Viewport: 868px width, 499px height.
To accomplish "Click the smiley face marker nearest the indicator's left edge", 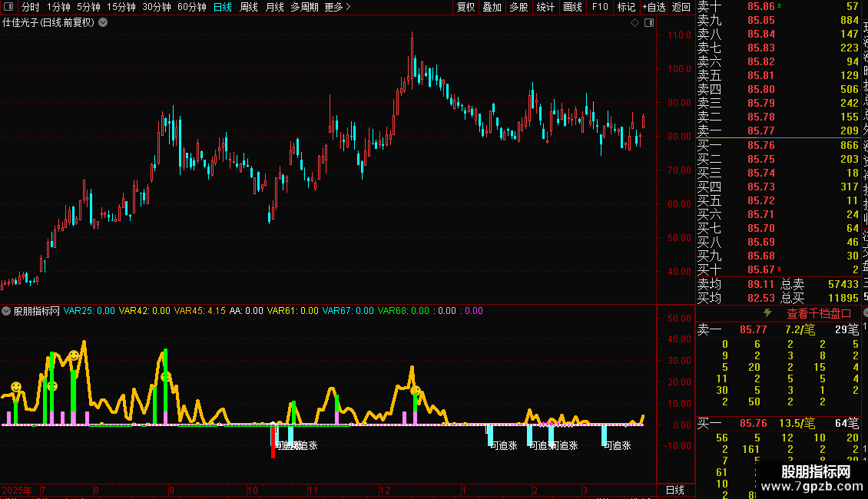I will coord(15,386).
